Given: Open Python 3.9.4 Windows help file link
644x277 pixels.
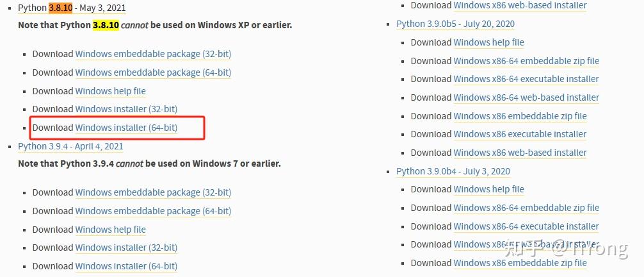Looking at the screenshot, I should tap(110, 230).
